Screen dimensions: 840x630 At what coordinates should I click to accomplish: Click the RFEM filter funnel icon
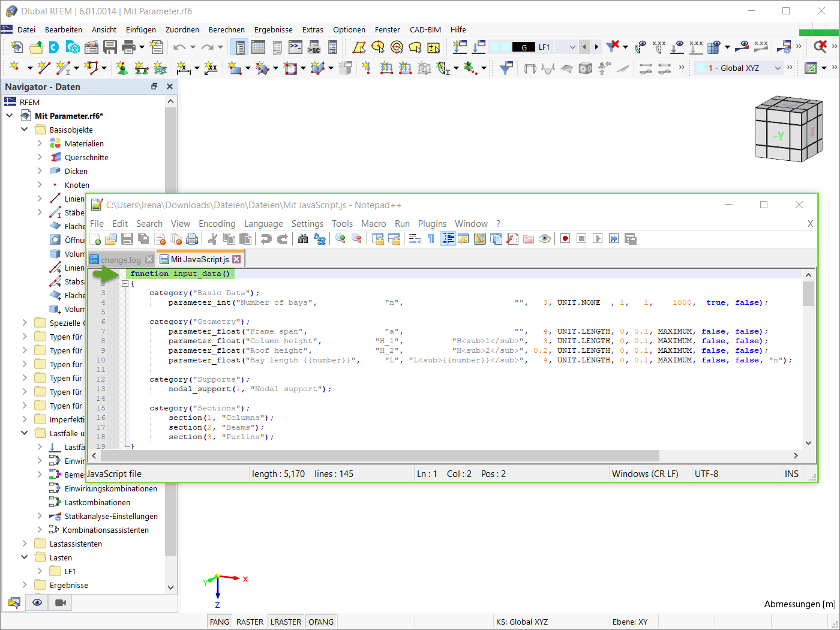[506, 68]
